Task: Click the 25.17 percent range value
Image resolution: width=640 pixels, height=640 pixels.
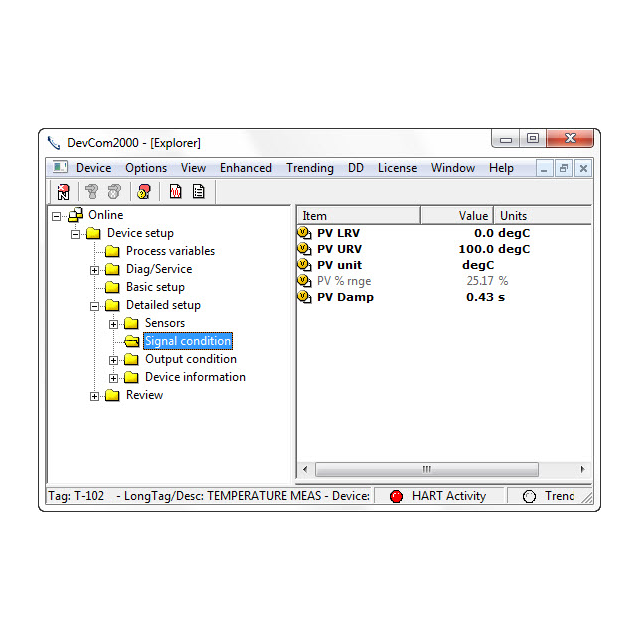Action: (480, 281)
